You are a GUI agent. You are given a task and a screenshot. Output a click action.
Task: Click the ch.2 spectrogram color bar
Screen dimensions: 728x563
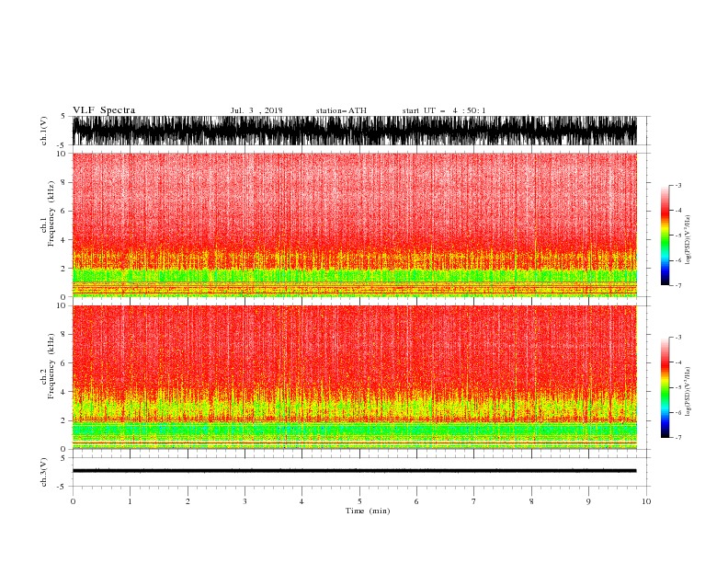pos(665,387)
